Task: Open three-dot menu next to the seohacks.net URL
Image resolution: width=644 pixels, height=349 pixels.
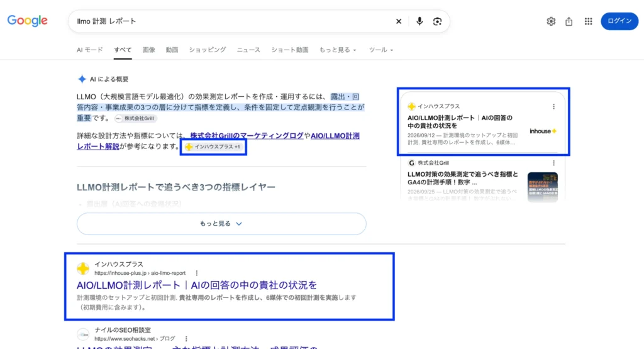Action: click(186, 339)
